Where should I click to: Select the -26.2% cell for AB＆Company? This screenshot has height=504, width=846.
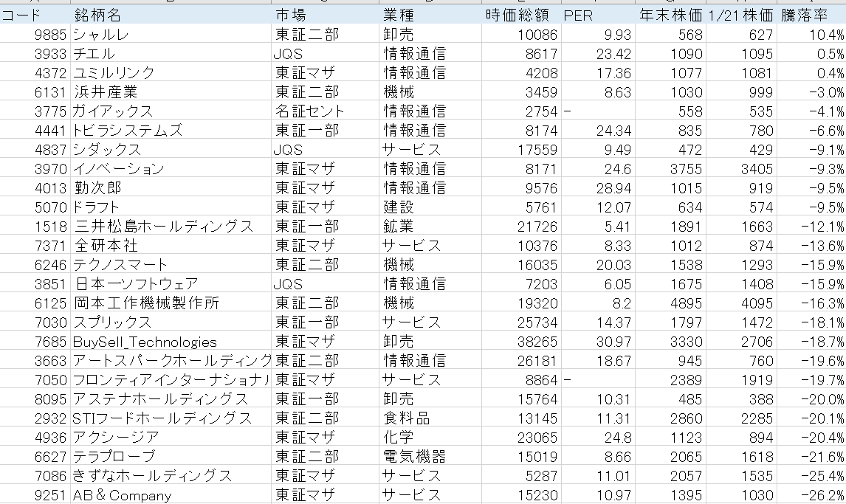point(812,495)
